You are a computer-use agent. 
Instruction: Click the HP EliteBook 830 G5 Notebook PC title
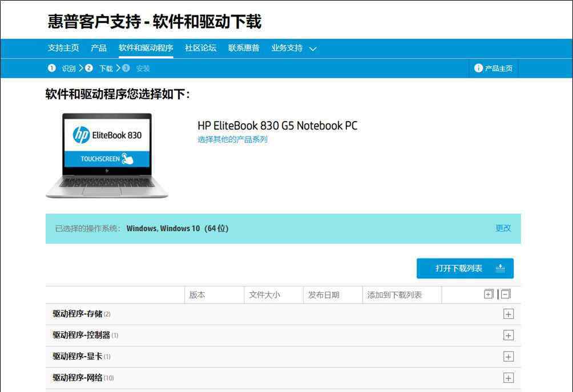(x=277, y=126)
